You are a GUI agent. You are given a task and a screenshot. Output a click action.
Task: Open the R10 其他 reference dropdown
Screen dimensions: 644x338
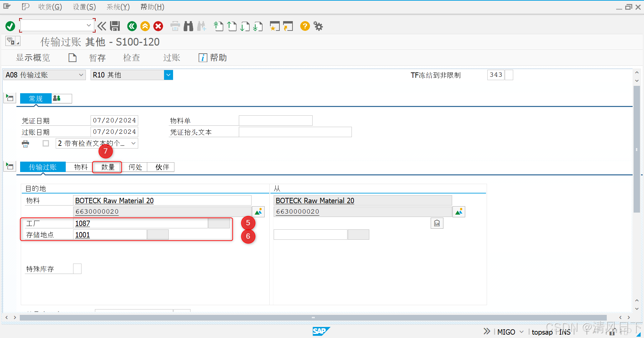click(x=168, y=75)
